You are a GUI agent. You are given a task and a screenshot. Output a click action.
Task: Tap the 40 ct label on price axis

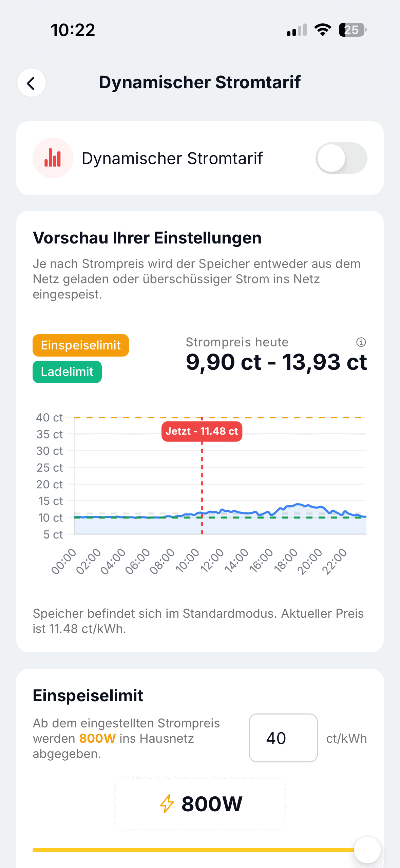50,418
